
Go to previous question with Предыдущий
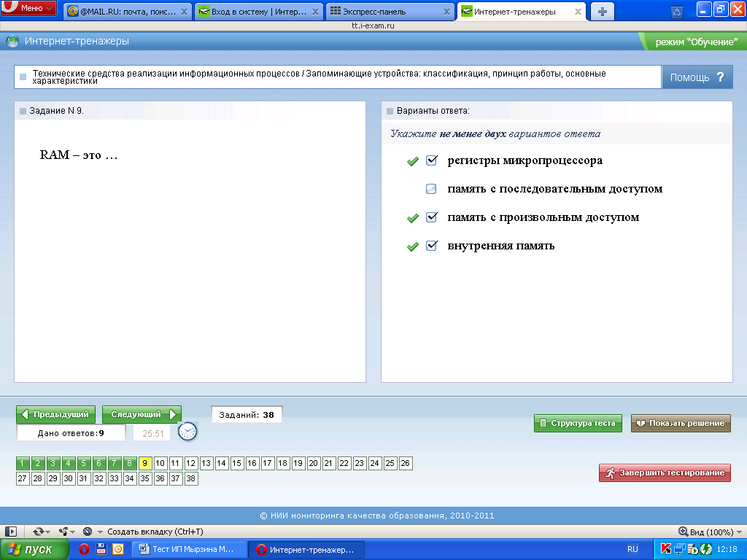55,414
